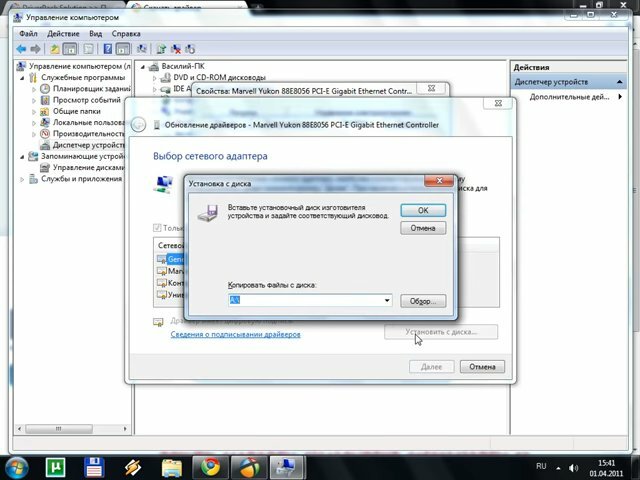Viewport: 640px width, 480px height.
Task: Click RU language indicator in tray
Action: click(541, 466)
